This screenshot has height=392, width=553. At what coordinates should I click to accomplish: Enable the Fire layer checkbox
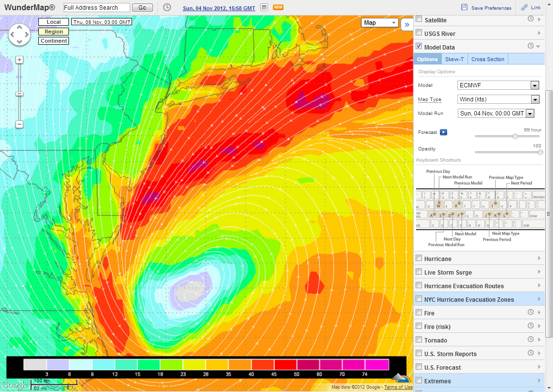coord(419,312)
